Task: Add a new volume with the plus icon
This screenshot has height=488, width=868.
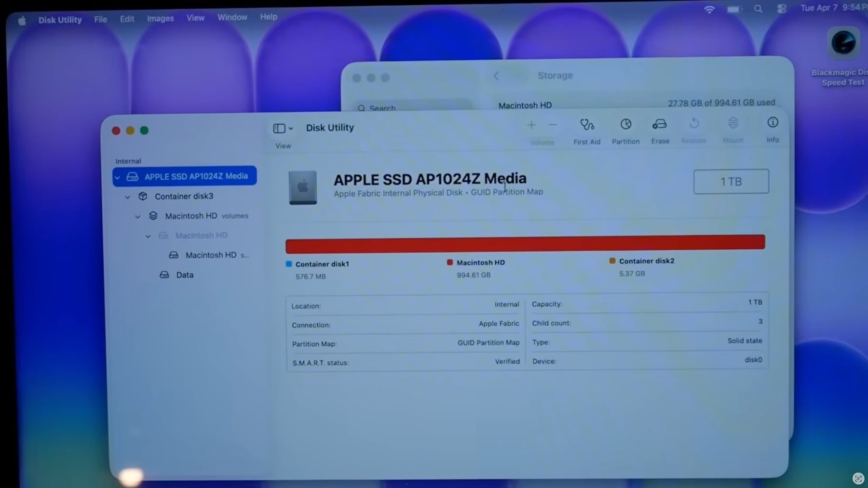Action: (x=531, y=125)
